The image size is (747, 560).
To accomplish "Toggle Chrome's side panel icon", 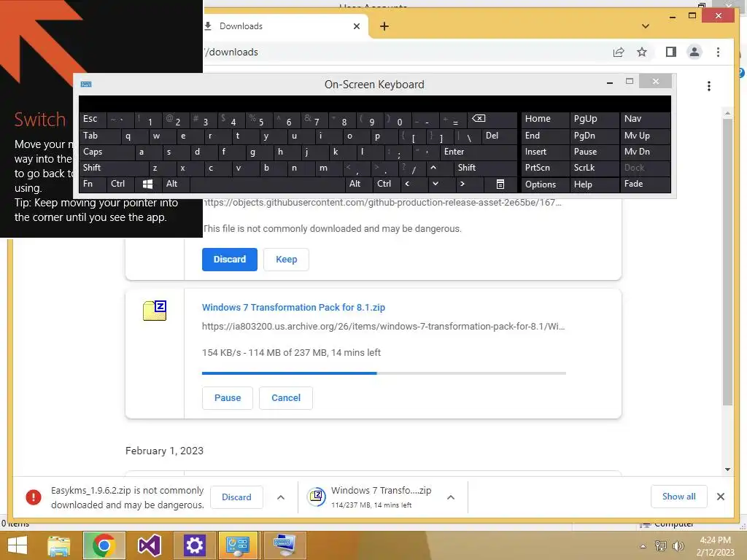I will (x=671, y=52).
